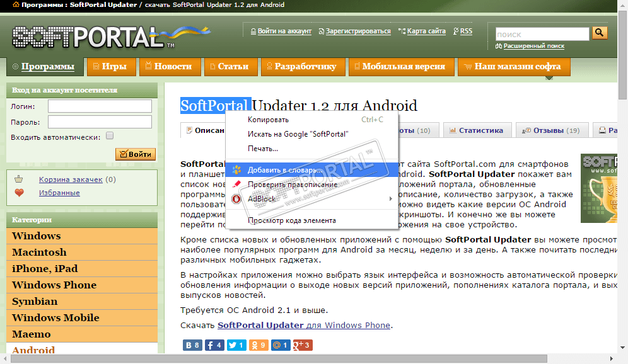Choose 'Проверить правописание' menu item
This screenshot has width=628, height=364.
coord(312,185)
